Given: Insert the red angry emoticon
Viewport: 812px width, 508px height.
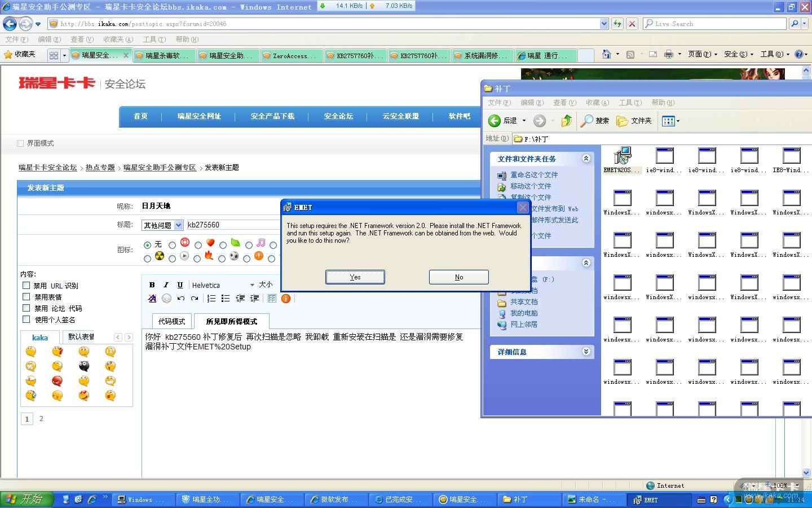Looking at the screenshot, I should pos(57,380).
